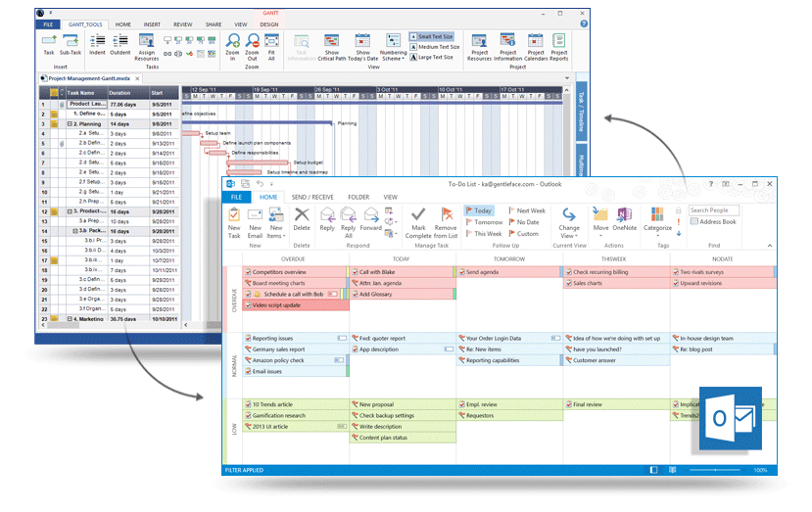Image resolution: width=812 pixels, height=512 pixels.
Task: Click the Task Name column header
Action: (85, 93)
